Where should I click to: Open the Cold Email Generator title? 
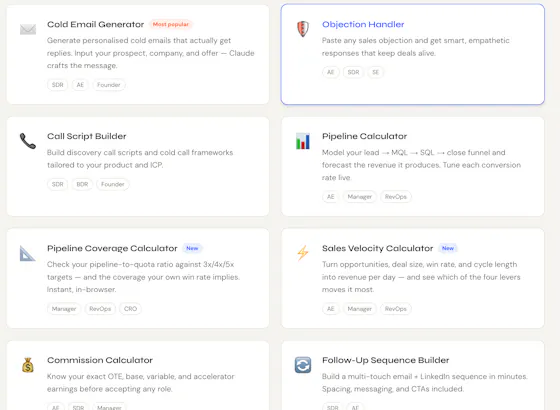pyautogui.click(x=95, y=24)
